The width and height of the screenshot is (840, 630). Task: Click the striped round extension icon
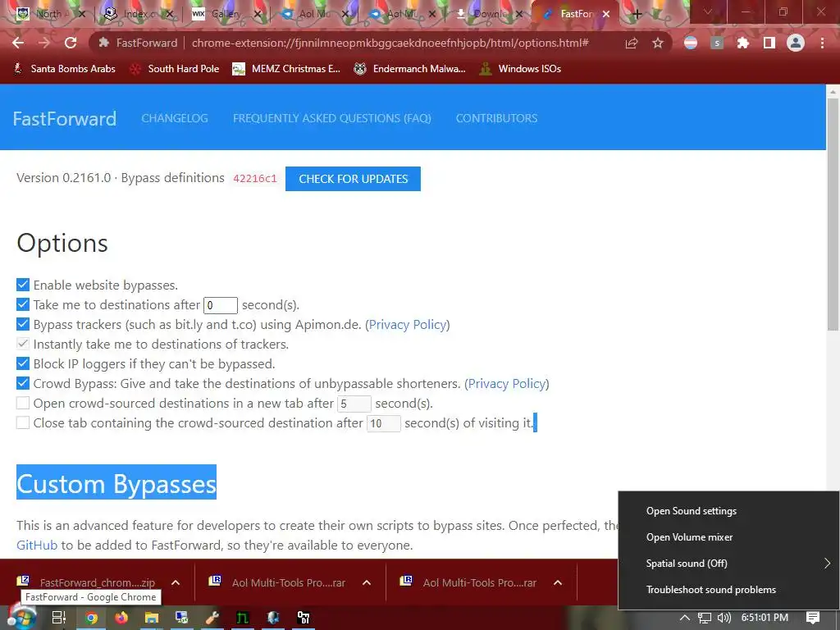tap(691, 43)
